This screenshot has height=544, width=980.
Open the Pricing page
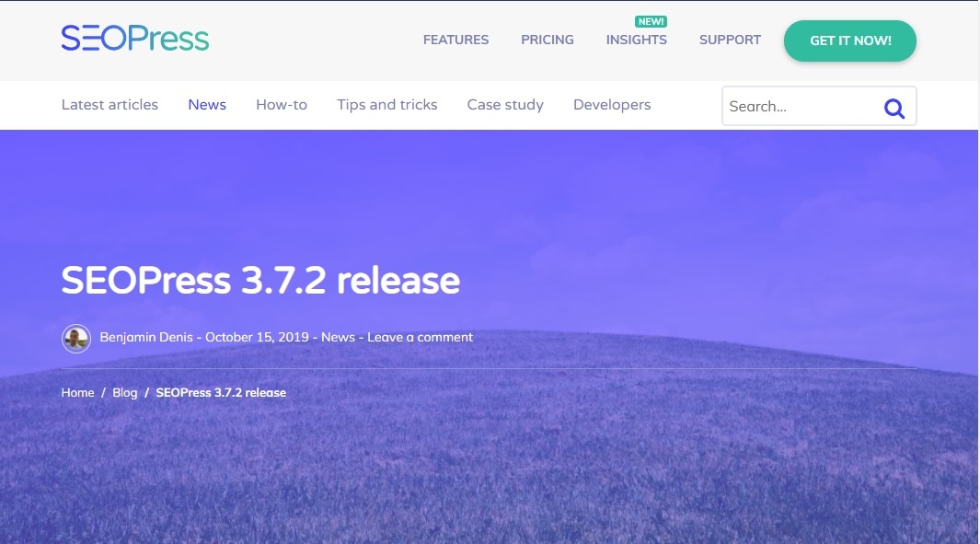click(547, 40)
